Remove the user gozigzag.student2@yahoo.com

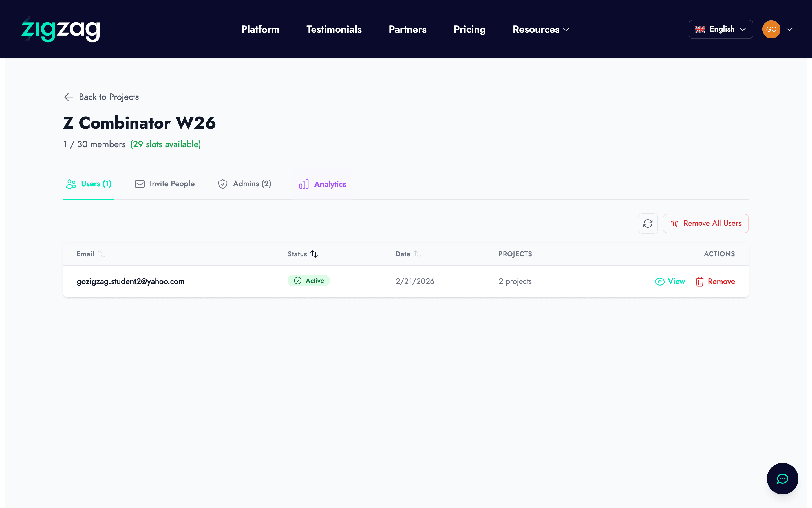715,282
